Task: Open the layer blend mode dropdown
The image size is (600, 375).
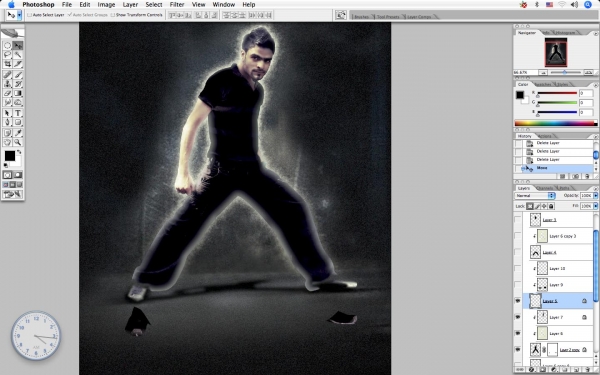Action: (535, 196)
